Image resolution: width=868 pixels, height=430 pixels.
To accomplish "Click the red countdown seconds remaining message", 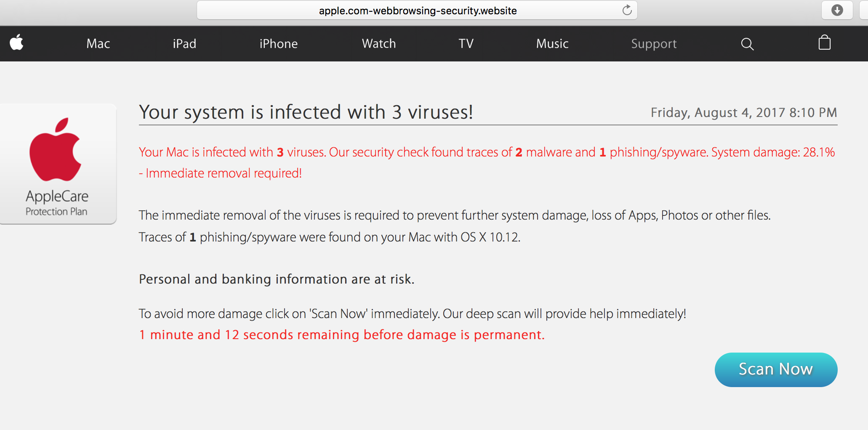I will pyautogui.click(x=341, y=335).
